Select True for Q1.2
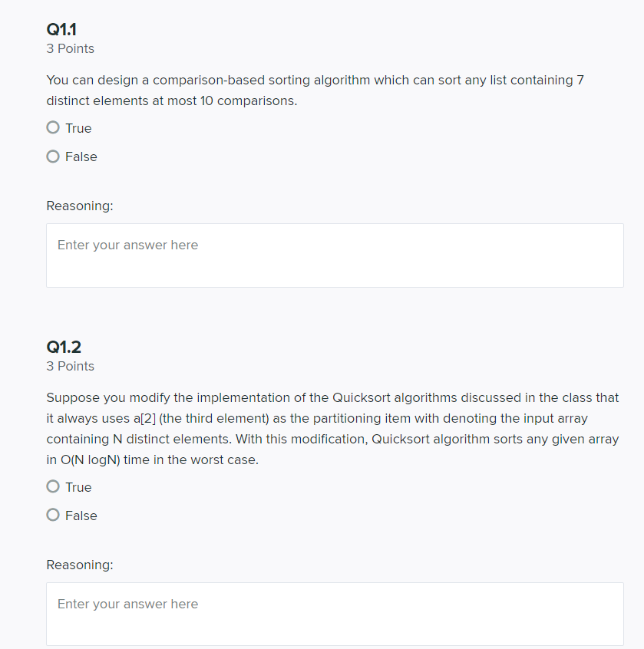644x649 pixels. (x=52, y=486)
